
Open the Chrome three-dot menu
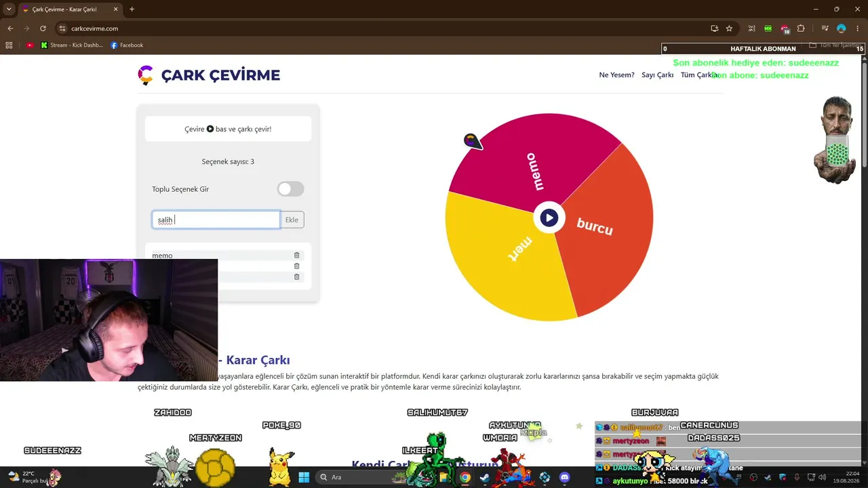pyautogui.click(x=857, y=28)
